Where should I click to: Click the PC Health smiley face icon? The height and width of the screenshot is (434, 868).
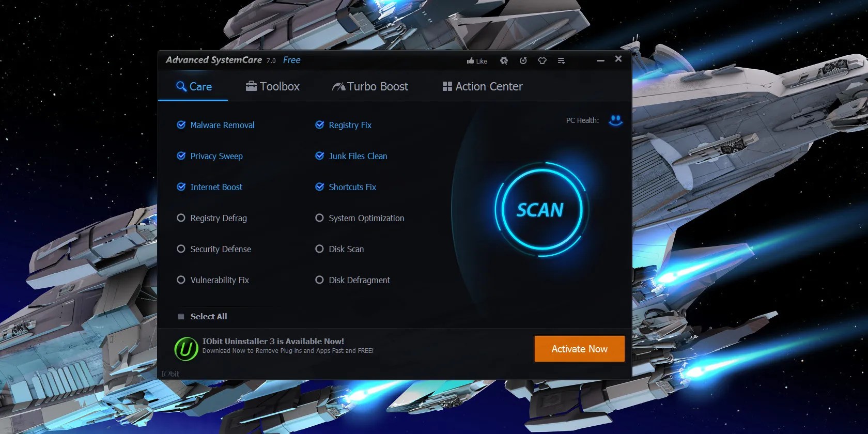(615, 120)
